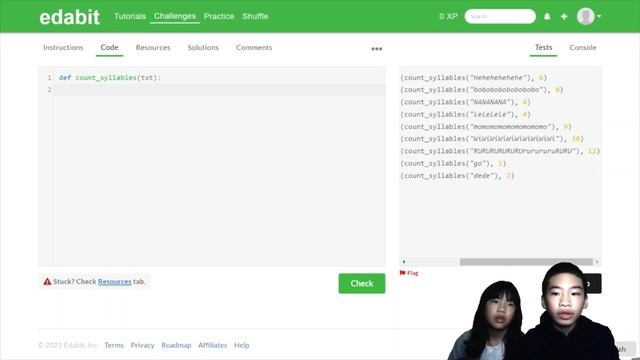Select the "lelelele" test line
Viewport: 640px width, 360px height.
click(x=465, y=114)
